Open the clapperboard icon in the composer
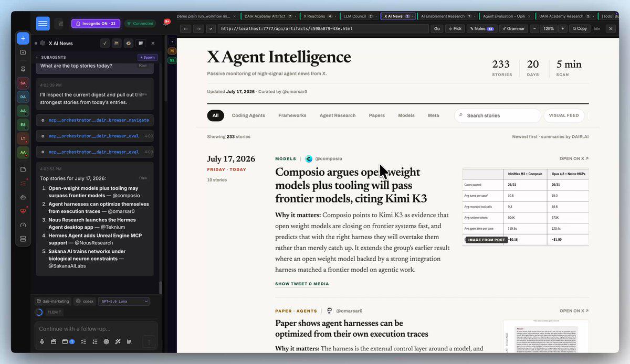The width and height of the screenshot is (630, 364). pyautogui.click(x=53, y=341)
